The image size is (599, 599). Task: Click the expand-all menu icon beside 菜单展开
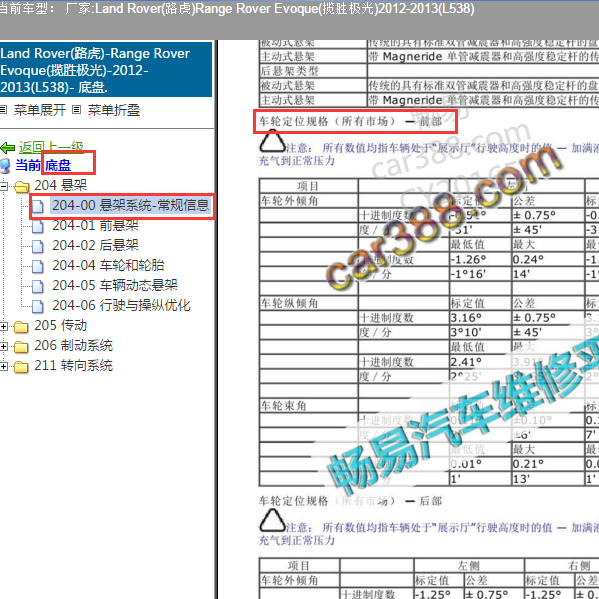(x=3, y=110)
